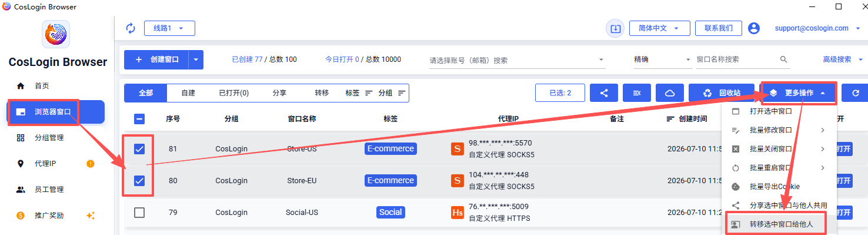Click the 窗口名称搜索 input field

click(x=736, y=59)
